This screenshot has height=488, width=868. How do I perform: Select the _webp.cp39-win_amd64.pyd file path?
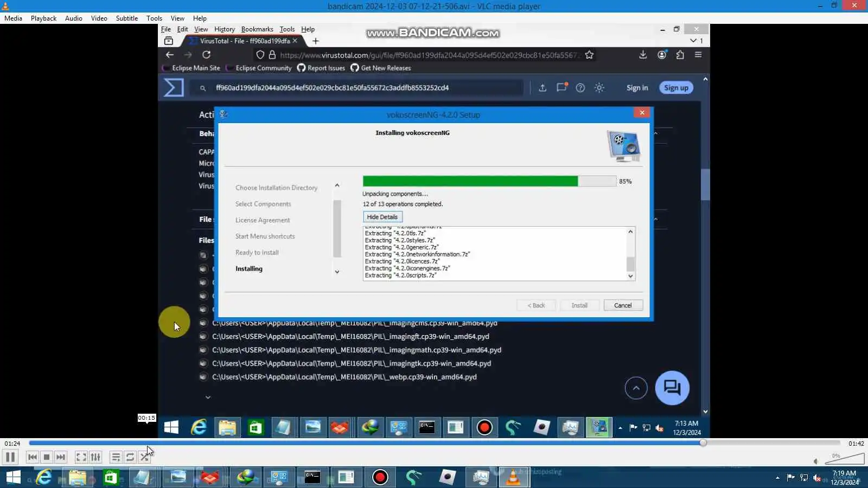click(x=344, y=377)
